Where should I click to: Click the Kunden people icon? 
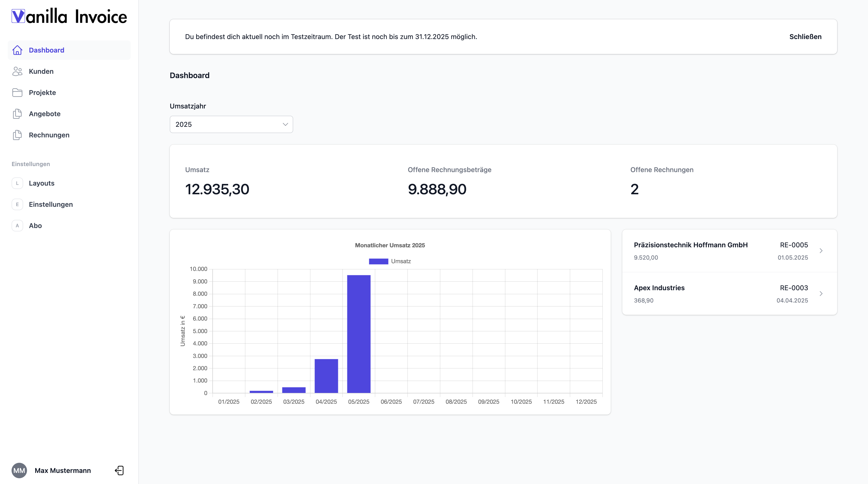17,71
